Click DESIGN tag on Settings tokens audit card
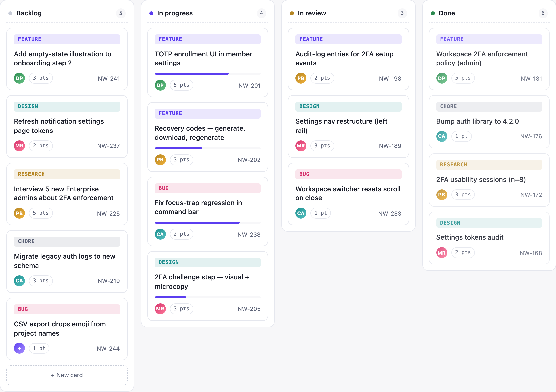This screenshot has width=556, height=392. point(489,223)
